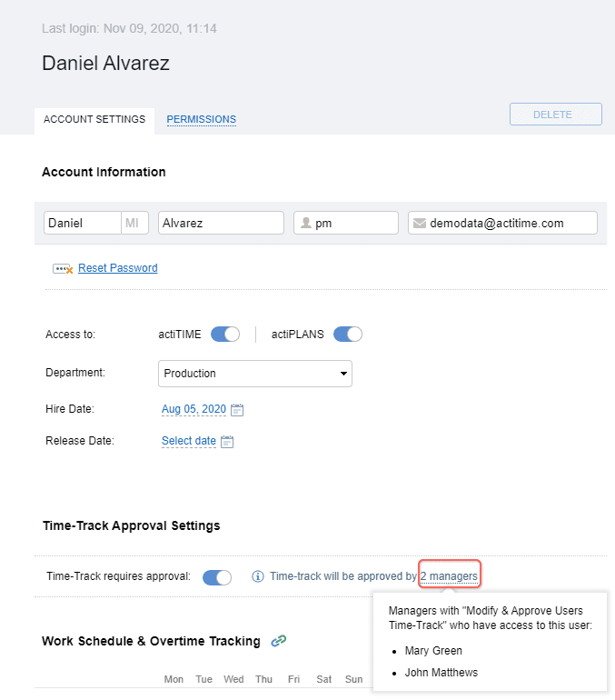The width and height of the screenshot is (615, 700).
Task: Click John Matthews in managers popup
Action: click(x=441, y=673)
